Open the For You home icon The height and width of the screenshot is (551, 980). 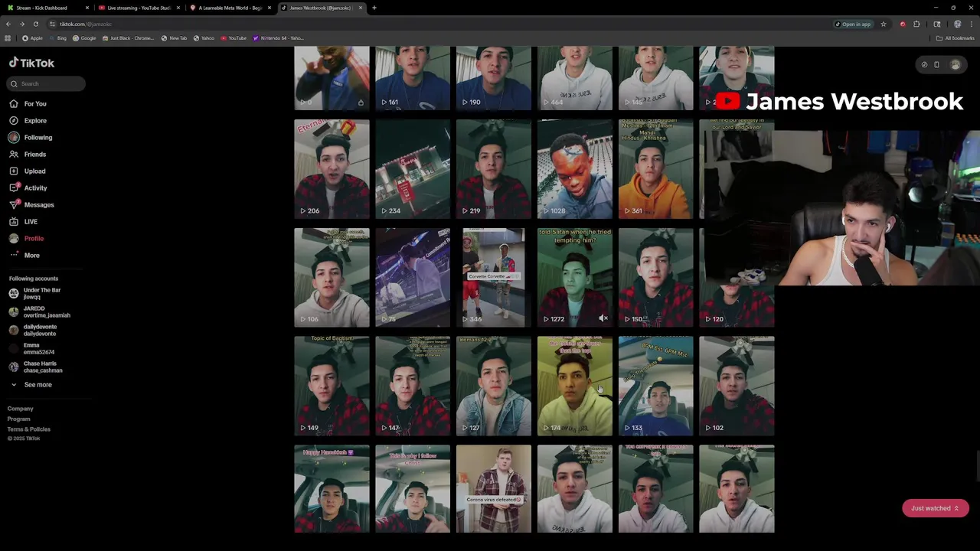point(14,103)
